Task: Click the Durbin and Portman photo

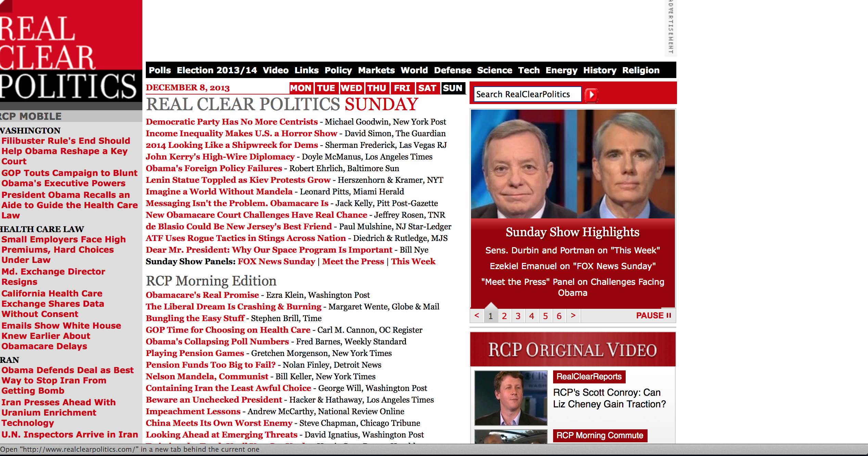Action: pyautogui.click(x=573, y=164)
